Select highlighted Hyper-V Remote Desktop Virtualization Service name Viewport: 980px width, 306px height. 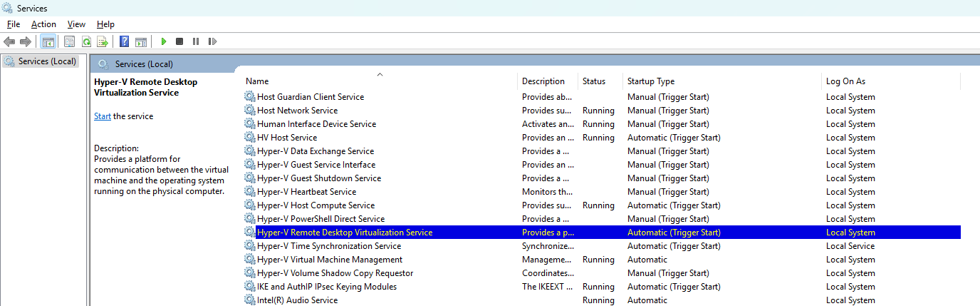click(x=345, y=233)
